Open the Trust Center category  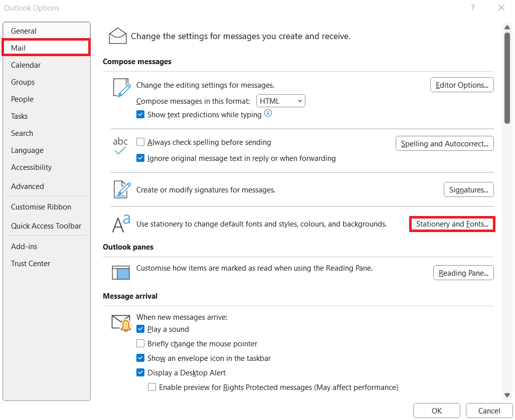[x=46, y=263]
